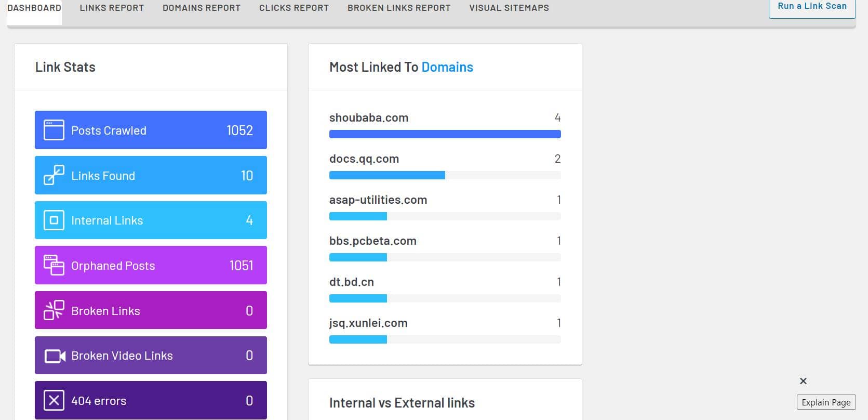This screenshot has height=420, width=868.
Task: Click the '404 errors' label
Action: pos(99,401)
